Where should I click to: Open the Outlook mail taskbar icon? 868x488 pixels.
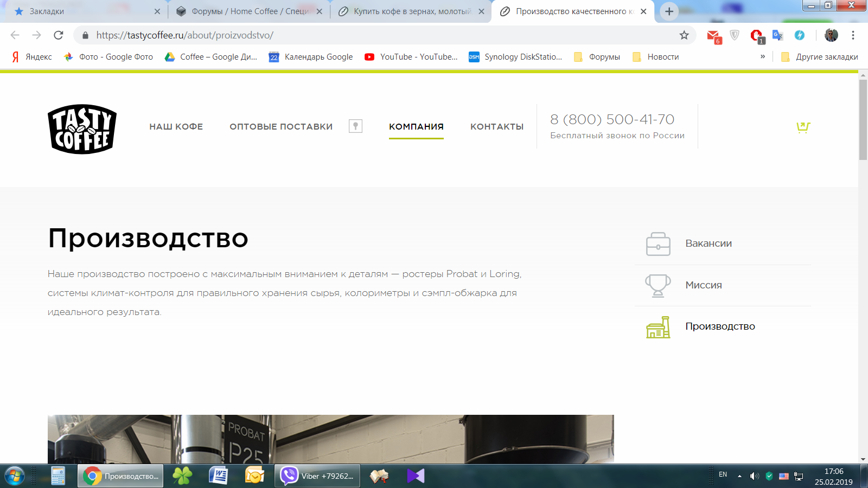tap(254, 476)
